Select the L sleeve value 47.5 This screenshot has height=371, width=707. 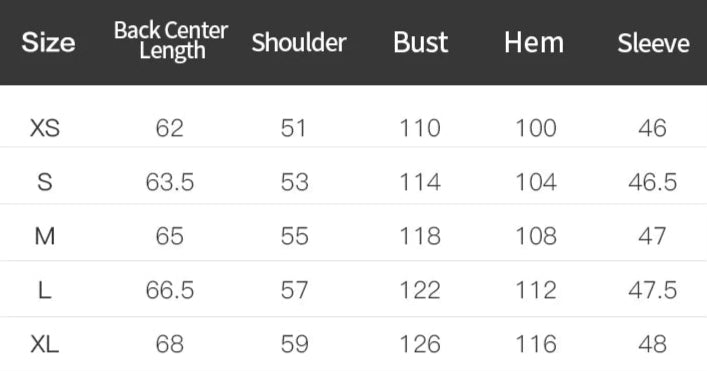(x=653, y=290)
